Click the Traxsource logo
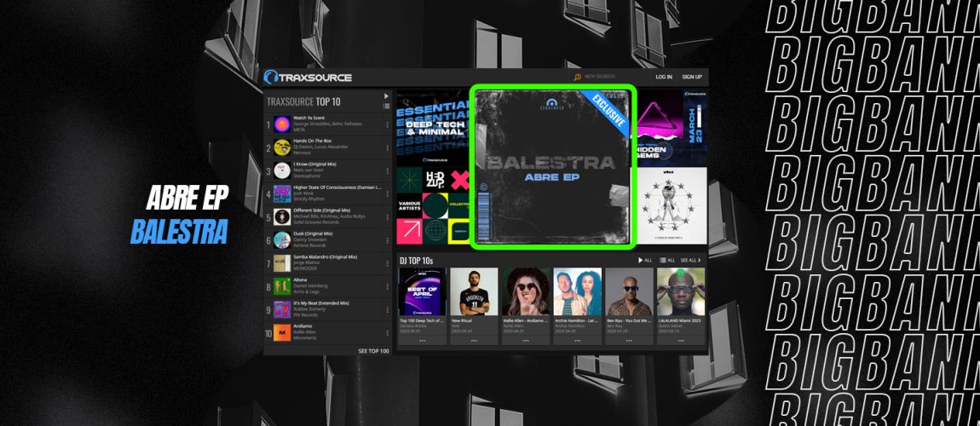 [308, 78]
